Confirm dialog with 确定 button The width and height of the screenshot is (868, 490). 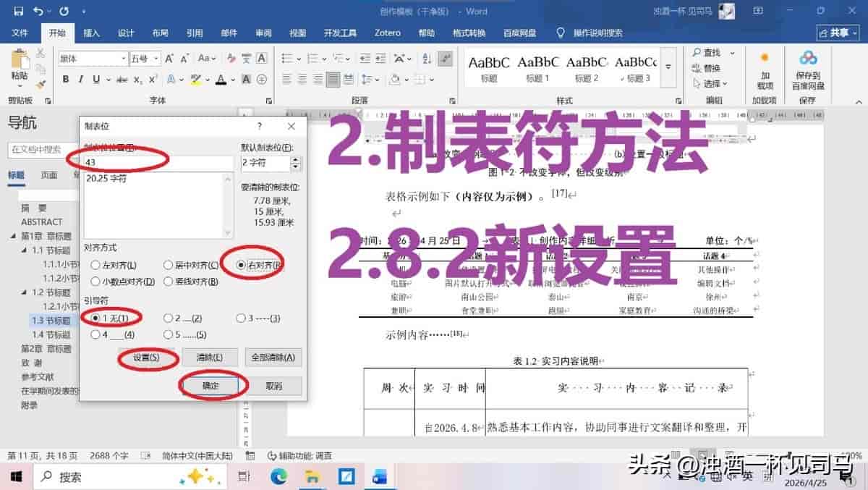pyautogui.click(x=210, y=386)
